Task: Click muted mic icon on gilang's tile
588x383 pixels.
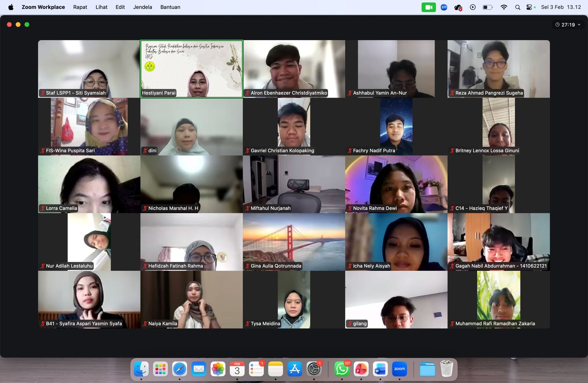Action: (x=349, y=324)
